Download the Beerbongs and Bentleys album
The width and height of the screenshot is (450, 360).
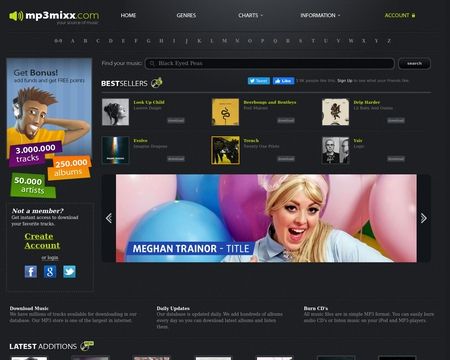[286, 120]
